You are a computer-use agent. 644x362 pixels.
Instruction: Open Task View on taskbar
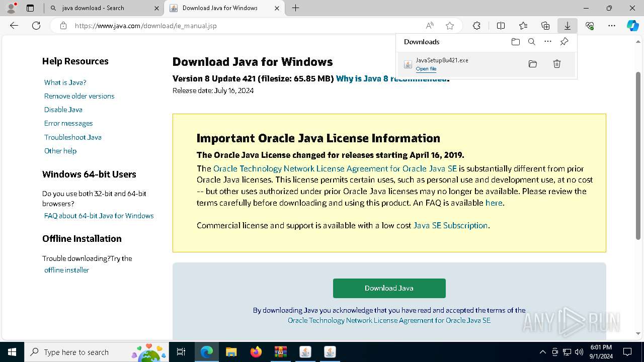click(x=181, y=352)
